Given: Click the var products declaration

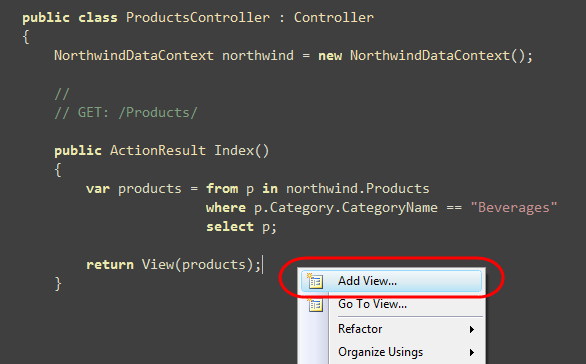Looking at the screenshot, I should pos(134,189).
